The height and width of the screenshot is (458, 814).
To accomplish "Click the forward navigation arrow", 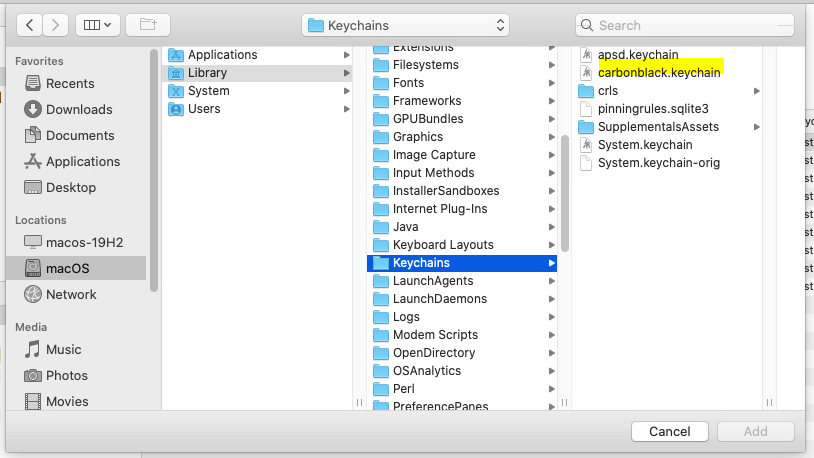I will tap(56, 24).
